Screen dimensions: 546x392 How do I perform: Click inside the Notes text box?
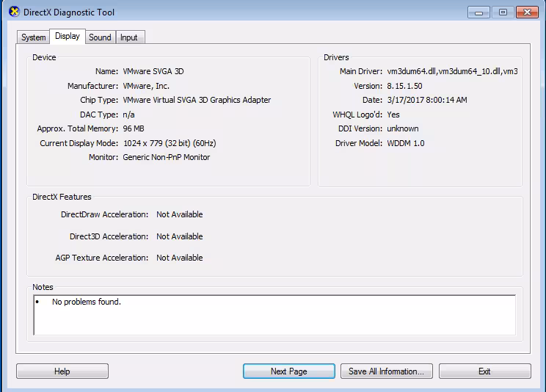click(274, 315)
